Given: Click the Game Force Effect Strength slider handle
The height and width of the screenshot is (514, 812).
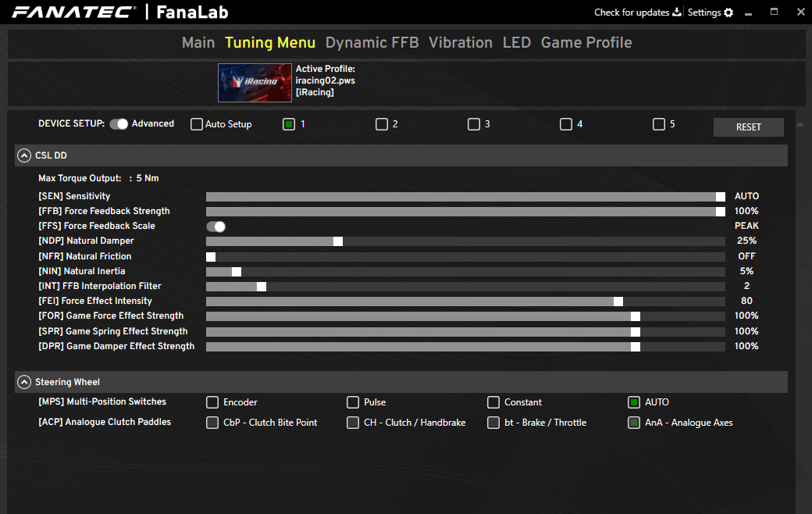Looking at the screenshot, I should point(636,316).
